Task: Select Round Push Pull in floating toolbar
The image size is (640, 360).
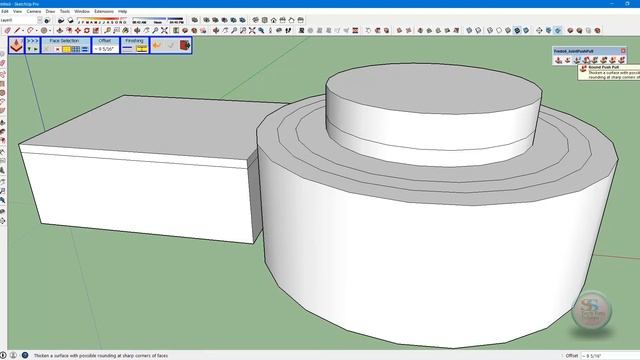Action: (x=586, y=60)
